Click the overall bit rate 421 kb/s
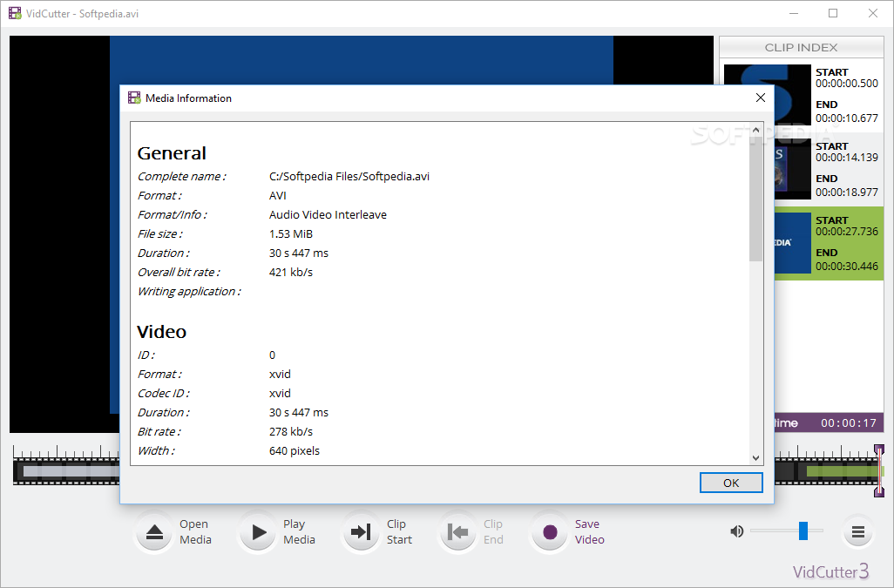 click(291, 272)
